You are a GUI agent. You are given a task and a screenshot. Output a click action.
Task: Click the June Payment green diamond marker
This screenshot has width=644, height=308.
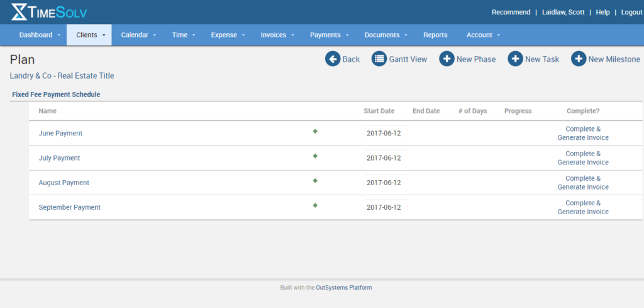click(x=315, y=131)
